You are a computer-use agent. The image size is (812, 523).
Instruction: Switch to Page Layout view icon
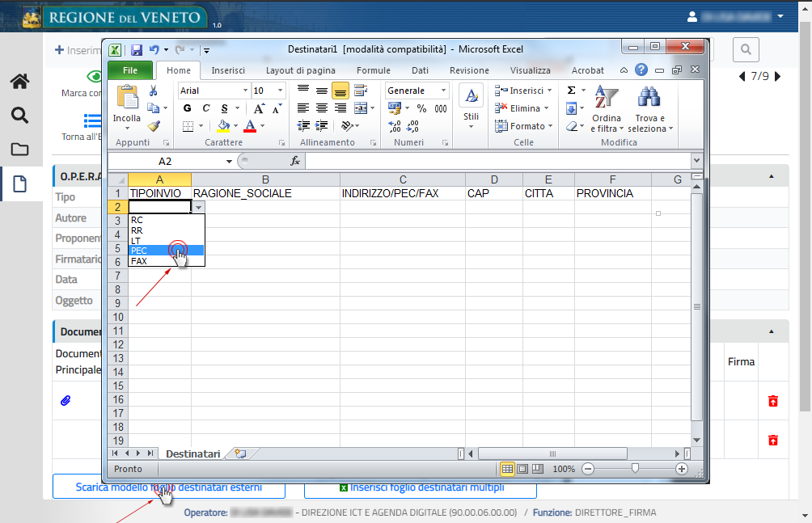point(522,469)
